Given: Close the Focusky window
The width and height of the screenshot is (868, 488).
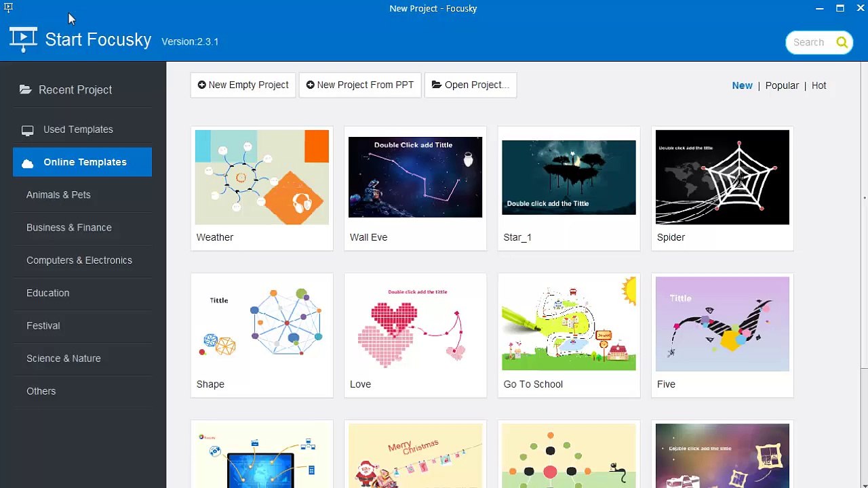Looking at the screenshot, I should point(861,8).
